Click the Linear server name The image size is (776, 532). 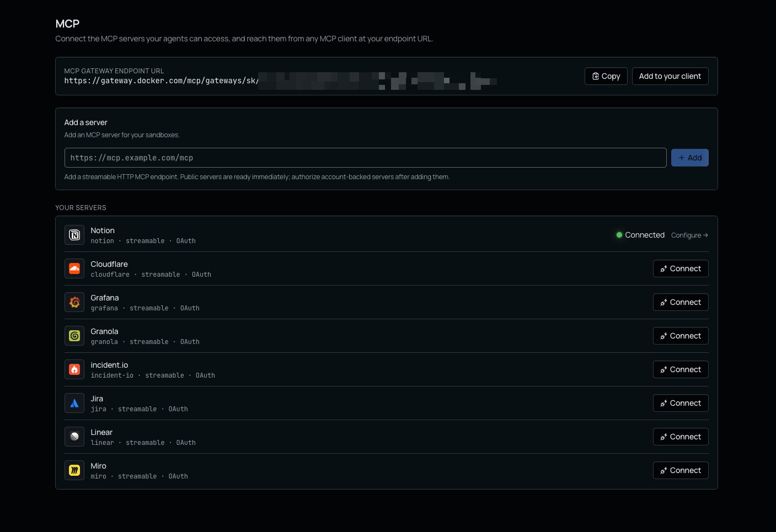click(x=101, y=432)
